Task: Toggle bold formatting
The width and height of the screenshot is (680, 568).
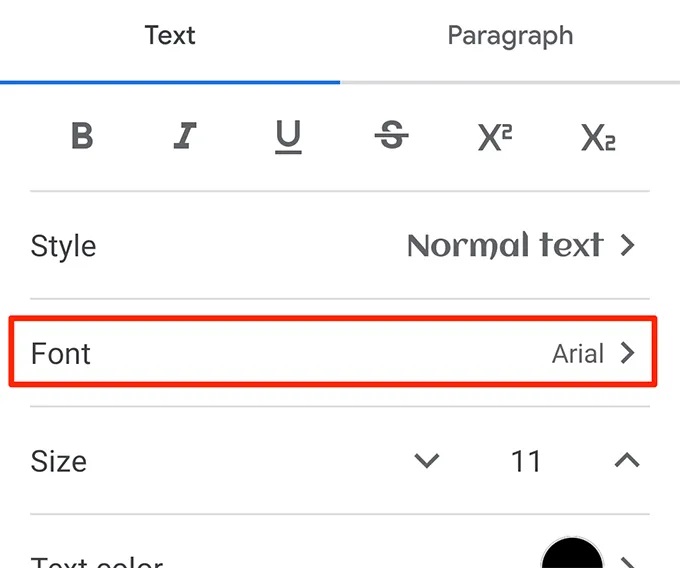Action: click(82, 137)
